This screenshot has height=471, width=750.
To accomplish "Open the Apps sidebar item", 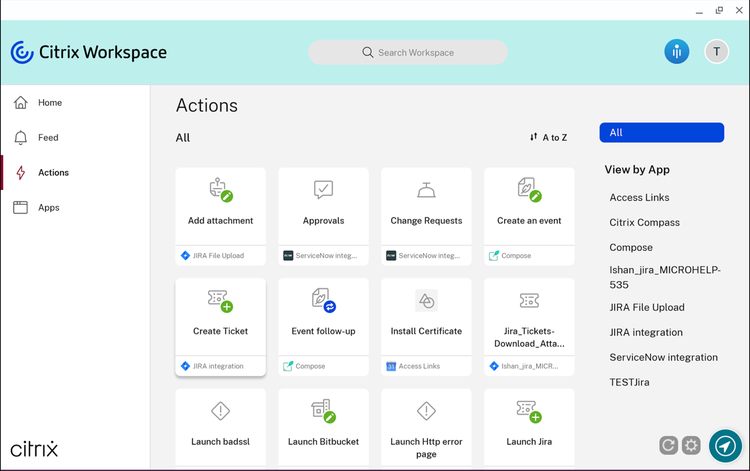I will coord(75,208).
